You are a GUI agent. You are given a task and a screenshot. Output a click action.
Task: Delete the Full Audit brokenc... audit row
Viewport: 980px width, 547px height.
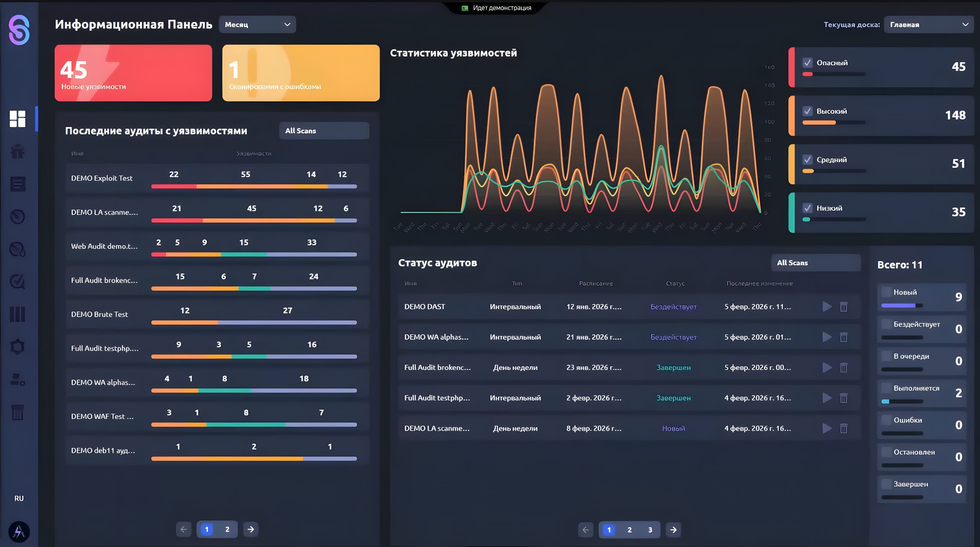(843, 368)
